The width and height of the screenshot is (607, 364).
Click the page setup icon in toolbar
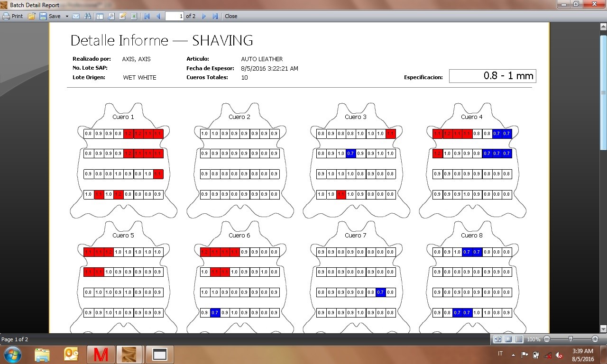click(134, 16)
